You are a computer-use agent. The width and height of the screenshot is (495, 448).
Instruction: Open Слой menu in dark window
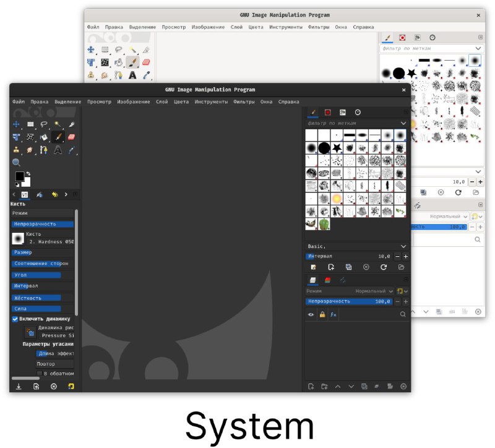[162, 101]
